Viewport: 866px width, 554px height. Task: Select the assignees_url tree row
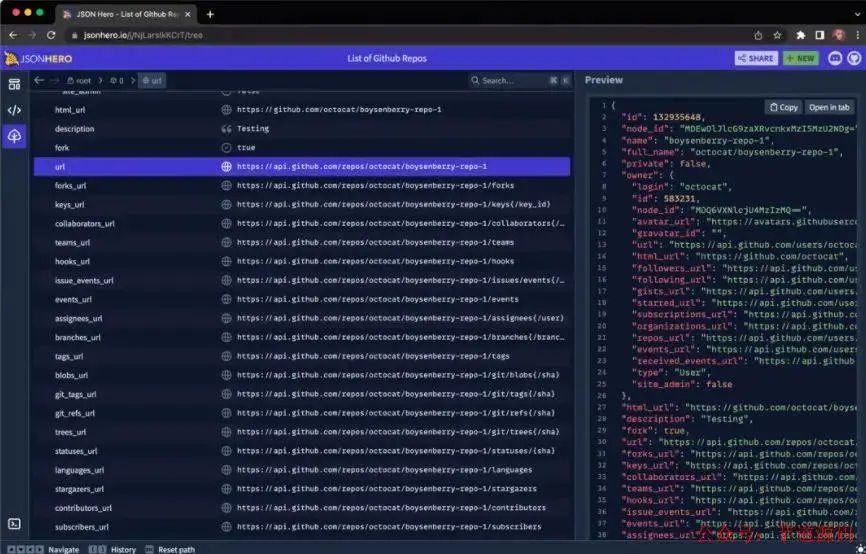point(302,318)
